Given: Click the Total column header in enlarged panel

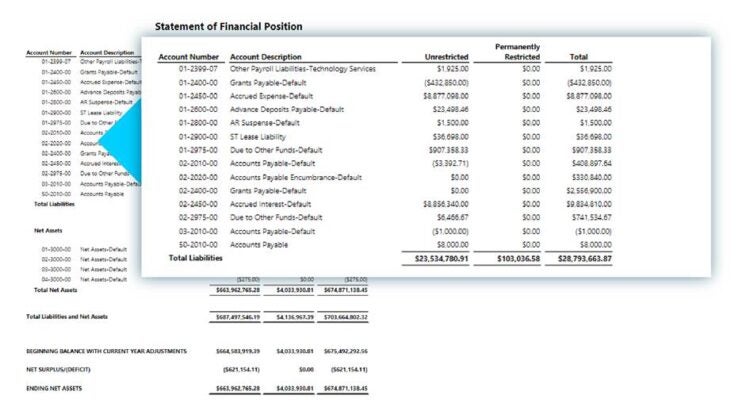Looking at the screenshot, I should click(x=578, y=57).
